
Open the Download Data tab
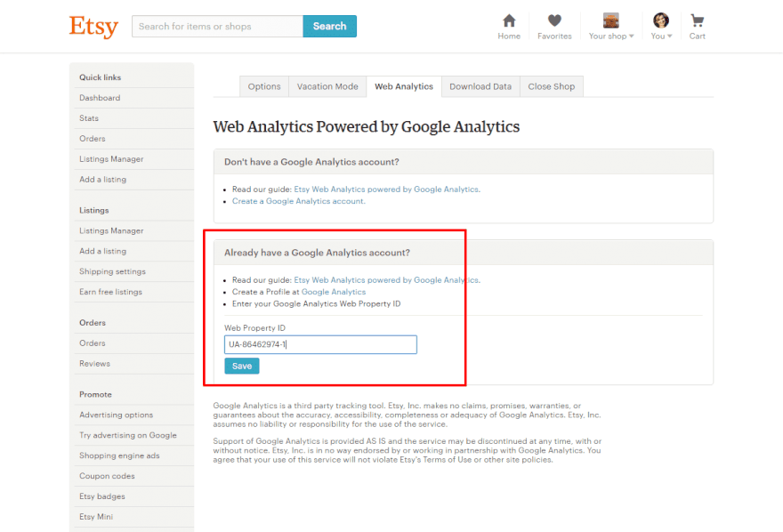(x=480, y=86)
